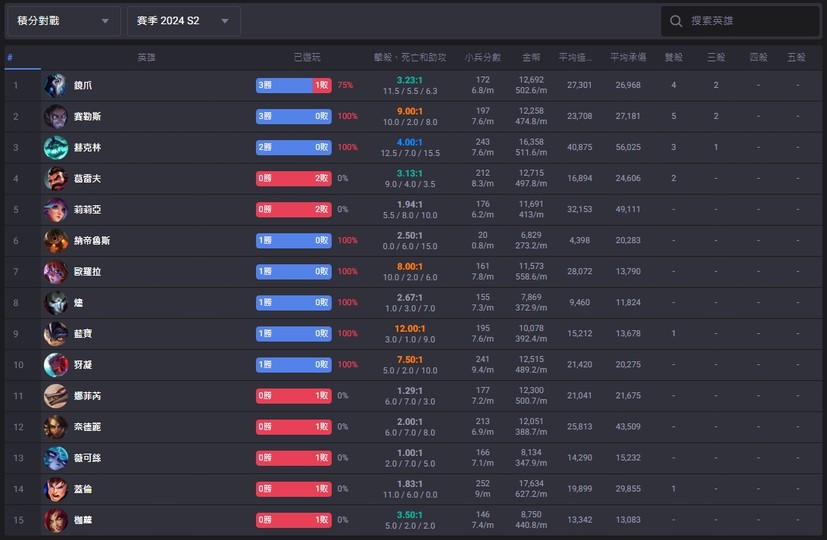Click the 葛雷夫 champion portrait
Image resolution: width=827 pixels, height=540 pixels.
[x=56, y=179]
